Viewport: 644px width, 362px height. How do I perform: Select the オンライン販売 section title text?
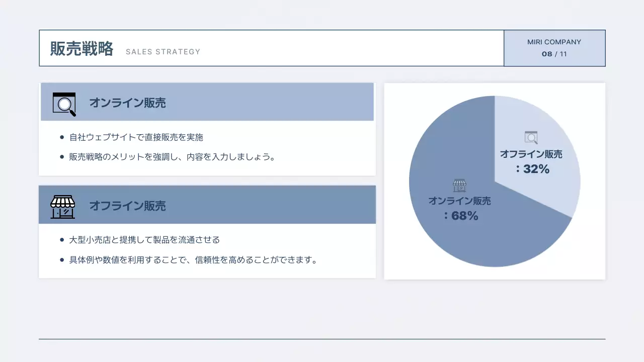click(x=127, y=102)
